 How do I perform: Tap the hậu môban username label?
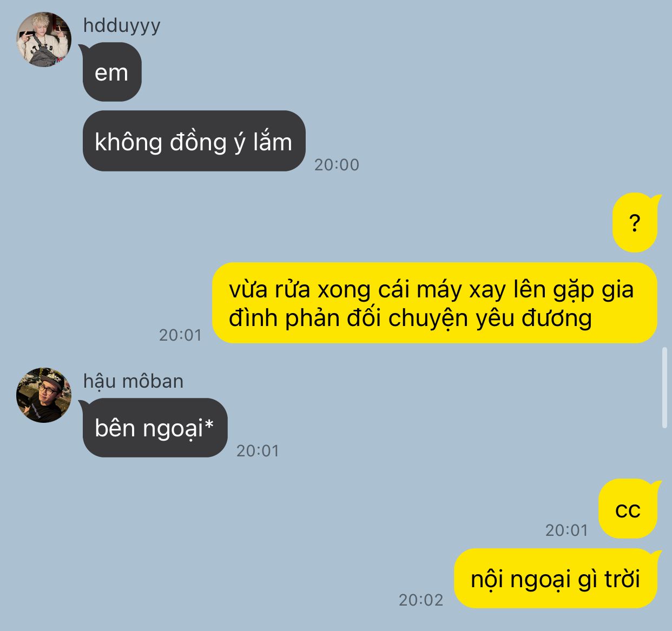pyautogui.click(x=133, y=381)
